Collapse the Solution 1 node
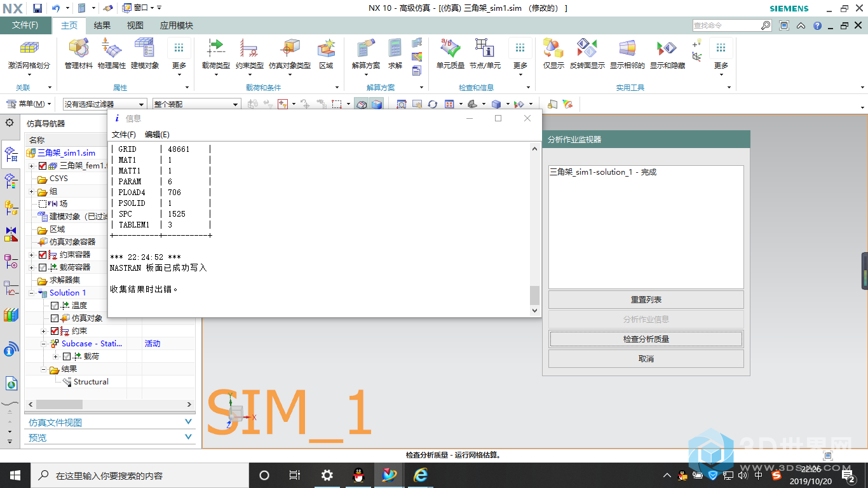The image size is (868, 488). click(x=31, y=293)
